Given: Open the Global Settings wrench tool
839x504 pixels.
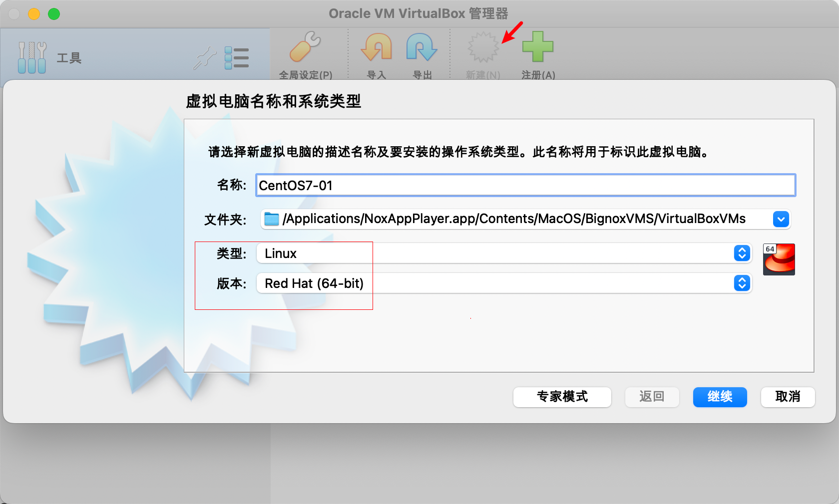Looking at the screenshot, I should [x=305, y=47].
